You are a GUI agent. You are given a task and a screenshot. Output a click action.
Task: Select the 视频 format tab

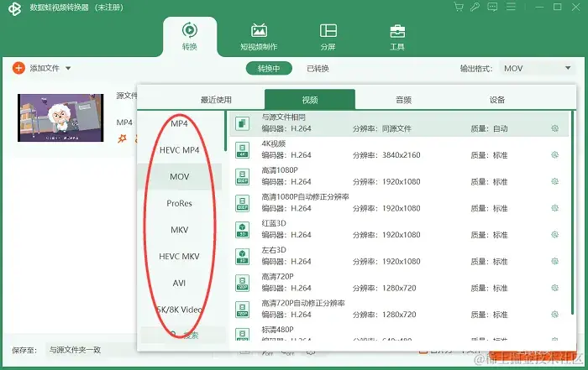pyautogui.click(x=310, y=100)
